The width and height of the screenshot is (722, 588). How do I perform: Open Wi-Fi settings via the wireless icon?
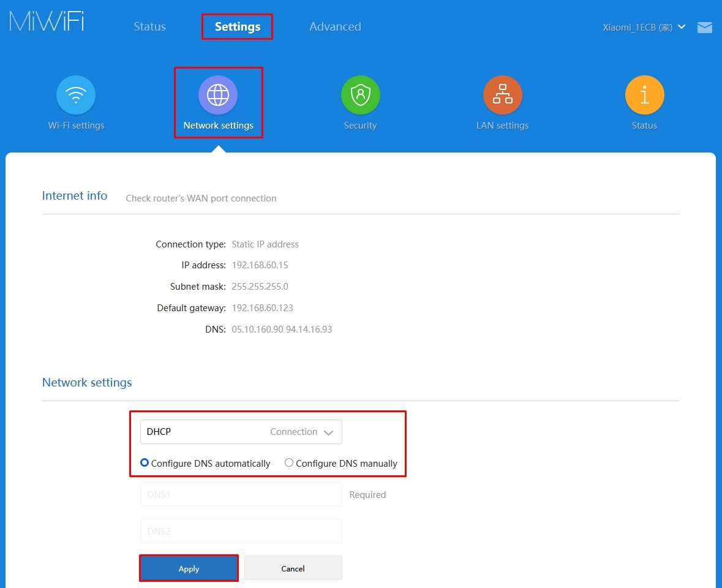coord(76,95)
